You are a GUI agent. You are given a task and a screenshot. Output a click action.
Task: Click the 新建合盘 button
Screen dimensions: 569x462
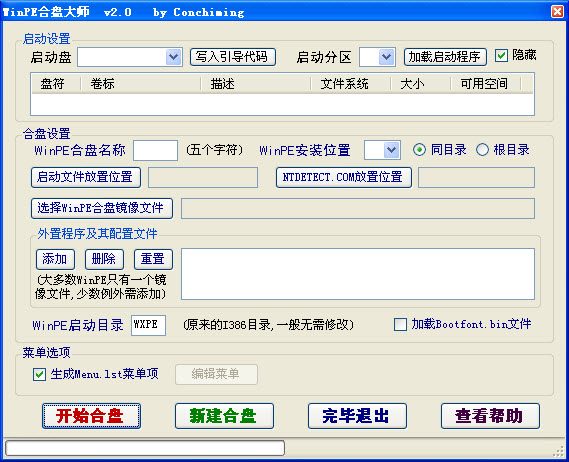224,416
